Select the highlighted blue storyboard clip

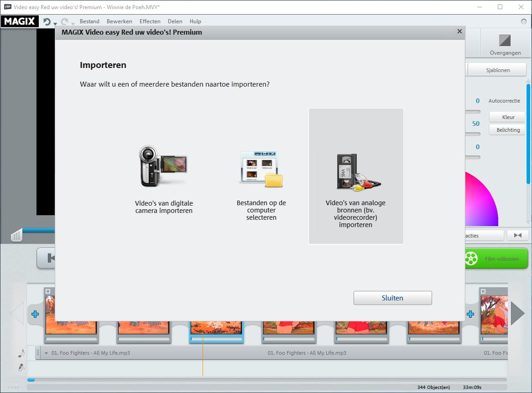coord(216,331)
